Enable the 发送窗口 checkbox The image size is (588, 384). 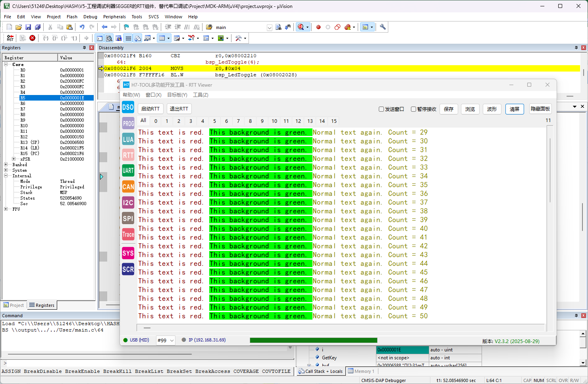tap(382, 109)
